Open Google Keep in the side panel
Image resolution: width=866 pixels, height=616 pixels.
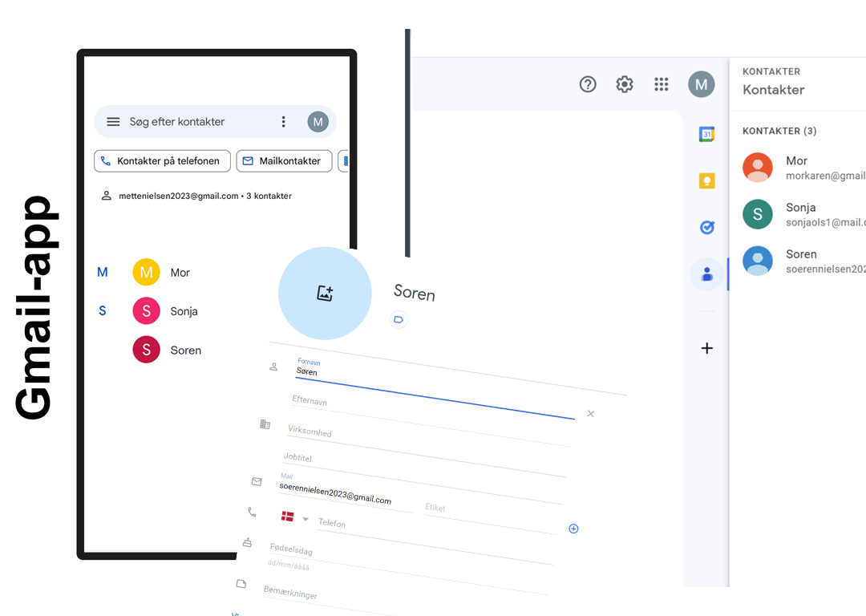tap(707, 180)
